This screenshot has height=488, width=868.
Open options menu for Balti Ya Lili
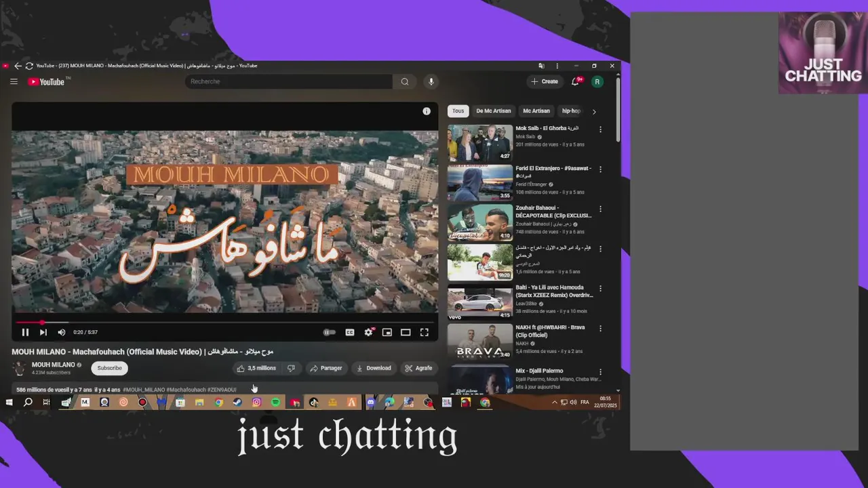click(600, 288)
